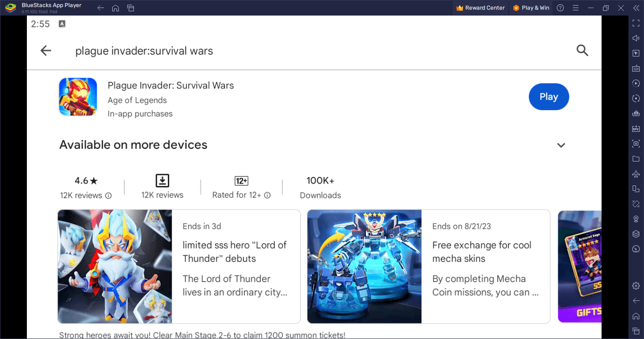
Task: Click the sidebar home icon near bottom
Action: [x=636, y=316]
